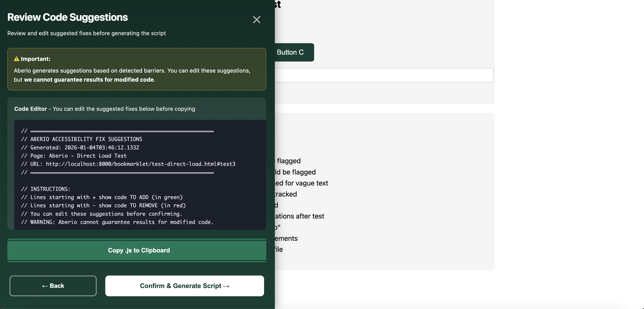This screenshot has width=644, height=309.
Task: Click the Page: Aberio - Direct Load Test line
Action: coord(74,156)
